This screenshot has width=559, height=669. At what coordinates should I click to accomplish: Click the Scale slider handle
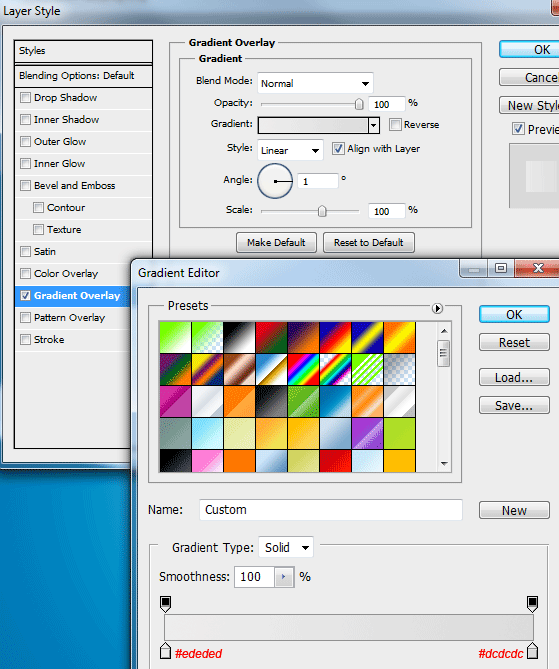(x=322, y=211)
